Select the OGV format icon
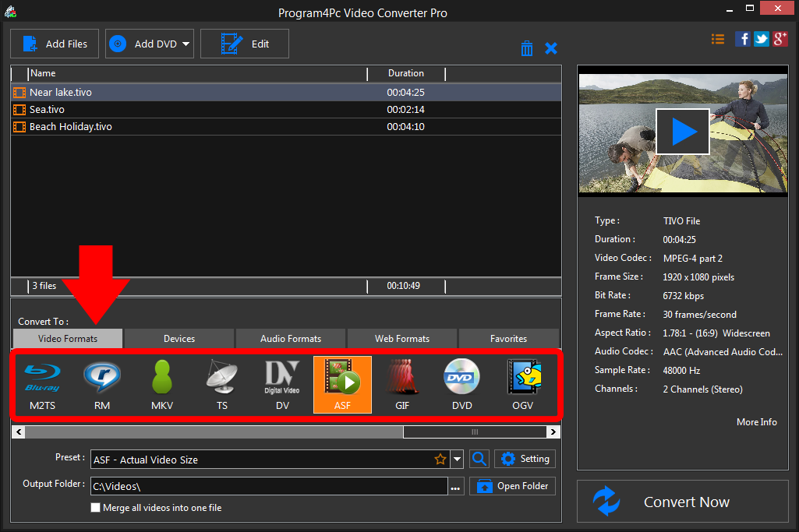Screen dimensions: 799x532 523,384
